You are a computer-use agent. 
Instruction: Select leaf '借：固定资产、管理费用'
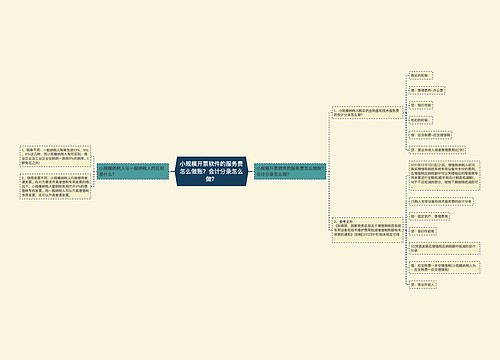pyautogui.click(x=430, y=216)
